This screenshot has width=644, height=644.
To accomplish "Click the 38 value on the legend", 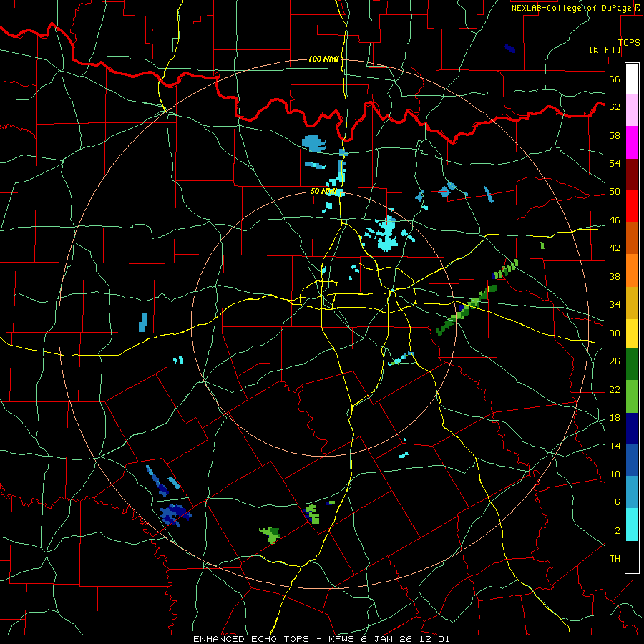I will pyautogui.click(x=615, y=276).
